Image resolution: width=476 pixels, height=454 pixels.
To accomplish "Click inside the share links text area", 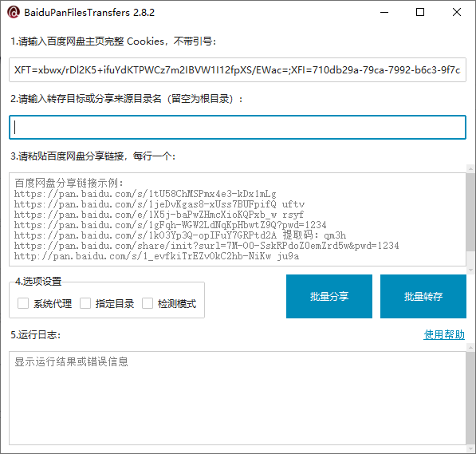I will (238, 219).
